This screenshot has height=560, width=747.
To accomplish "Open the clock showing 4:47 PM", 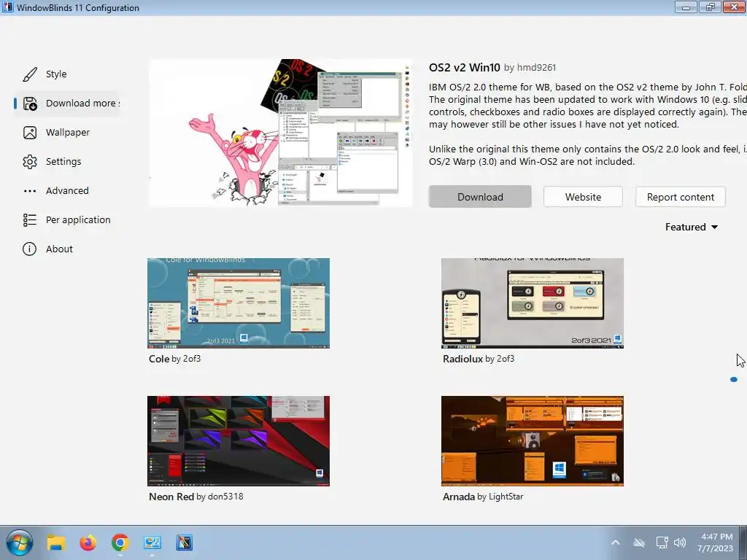I will (x=716, y=542).
